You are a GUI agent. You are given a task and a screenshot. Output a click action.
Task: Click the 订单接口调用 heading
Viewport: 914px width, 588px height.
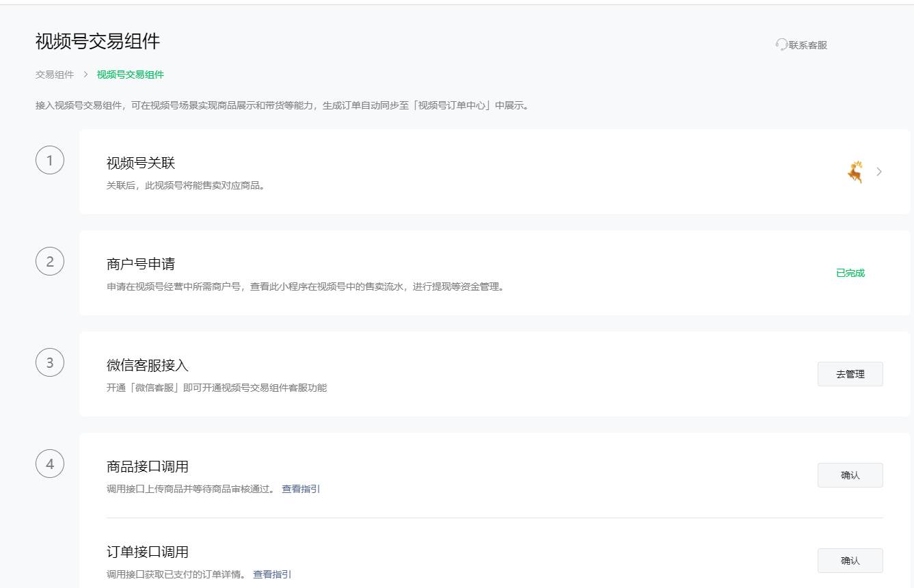pos(148,552)
